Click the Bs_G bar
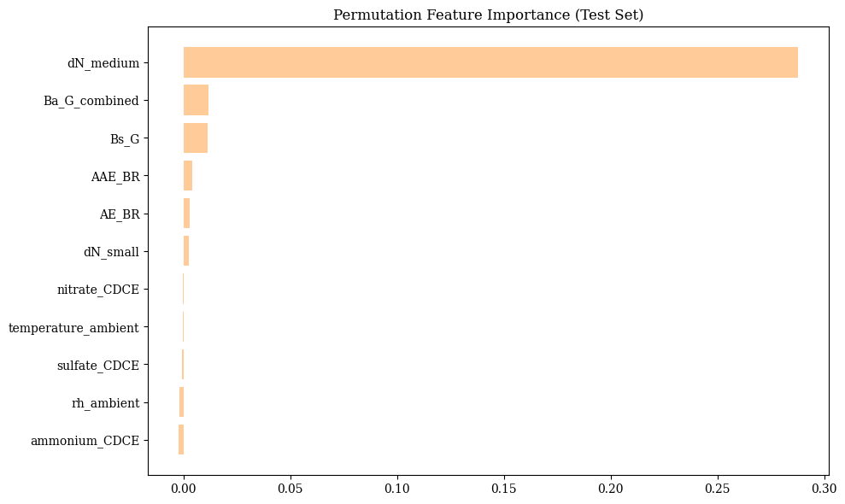 pos(196,138)
